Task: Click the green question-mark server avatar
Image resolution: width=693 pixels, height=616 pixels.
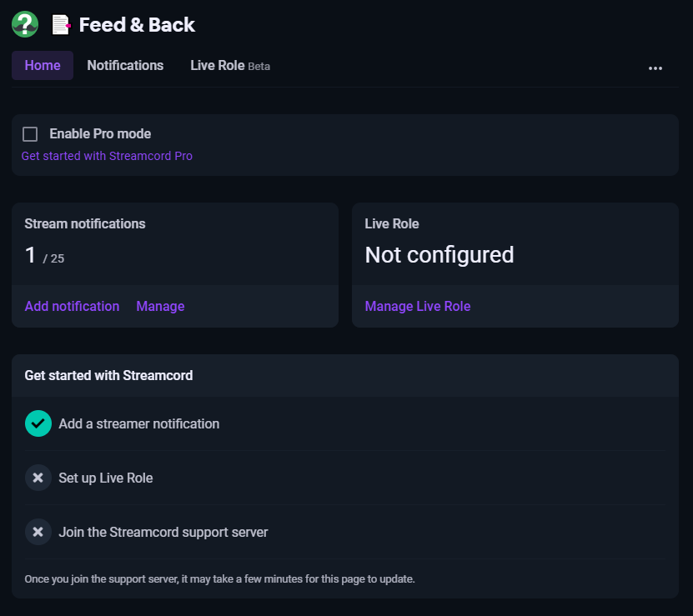Action: (25, 24)
